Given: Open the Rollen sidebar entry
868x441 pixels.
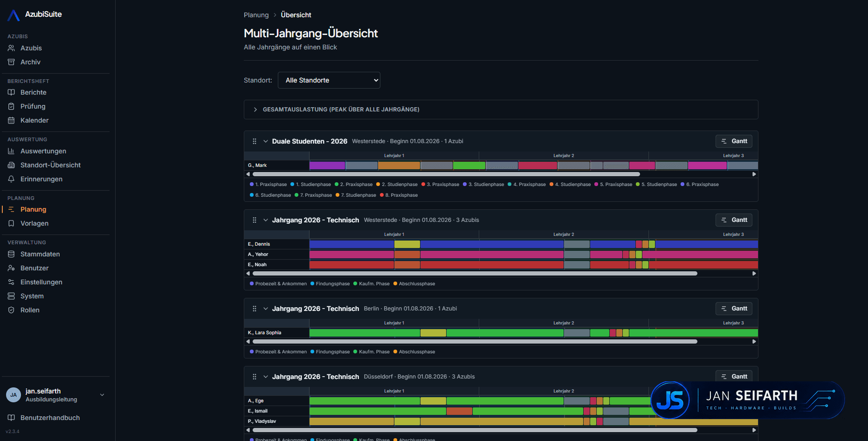Looking at the screenshot, I should [55, 310].
